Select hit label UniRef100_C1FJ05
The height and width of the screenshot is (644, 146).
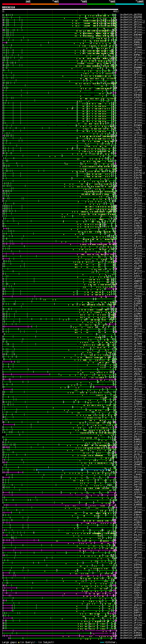[x=131, y=93]
